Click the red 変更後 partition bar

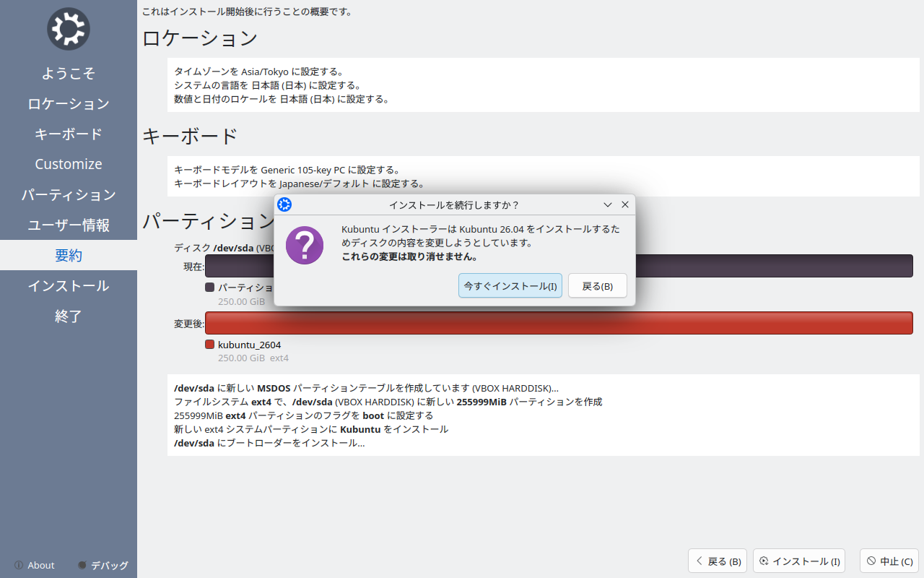pos(559,323)
